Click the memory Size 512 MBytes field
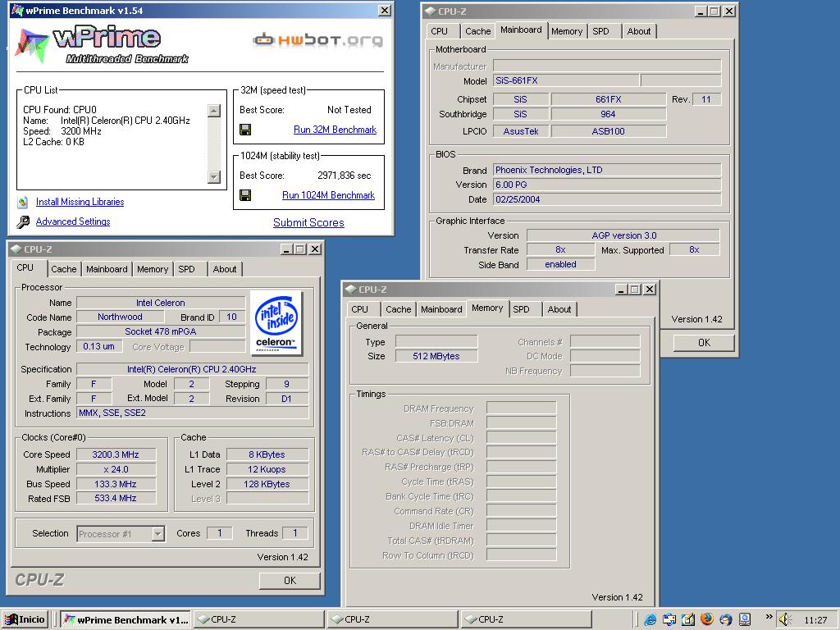Image resolution: width=840 pixels, height=630 pixels. tap(436, 356)
